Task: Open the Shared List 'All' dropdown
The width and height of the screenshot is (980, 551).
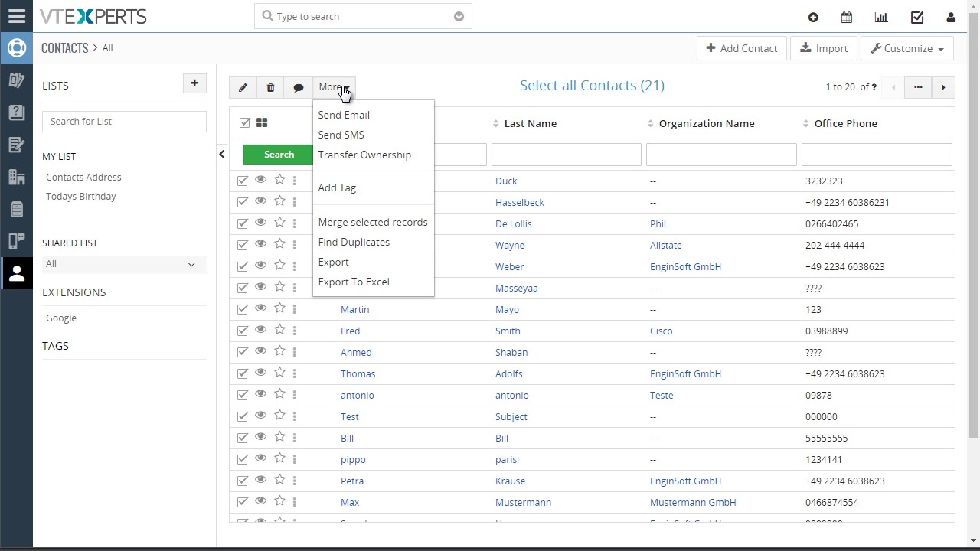Action: [122, 264]
